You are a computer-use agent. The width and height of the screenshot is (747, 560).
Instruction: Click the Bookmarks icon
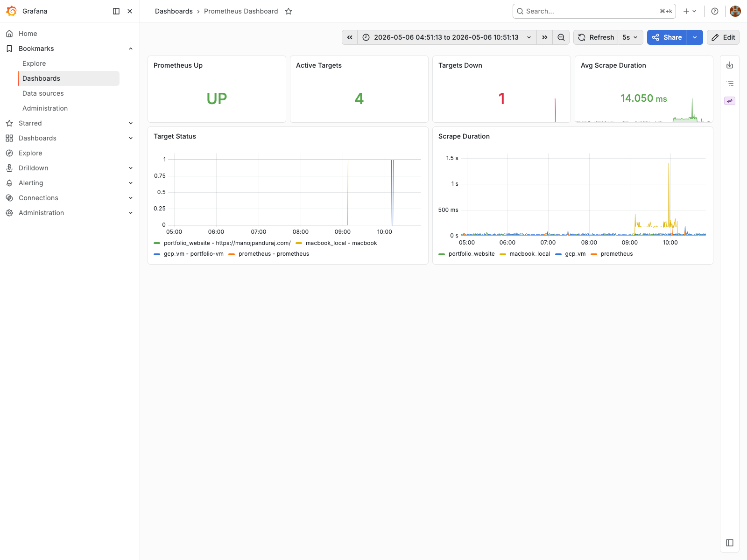click(x=9, y=49)
